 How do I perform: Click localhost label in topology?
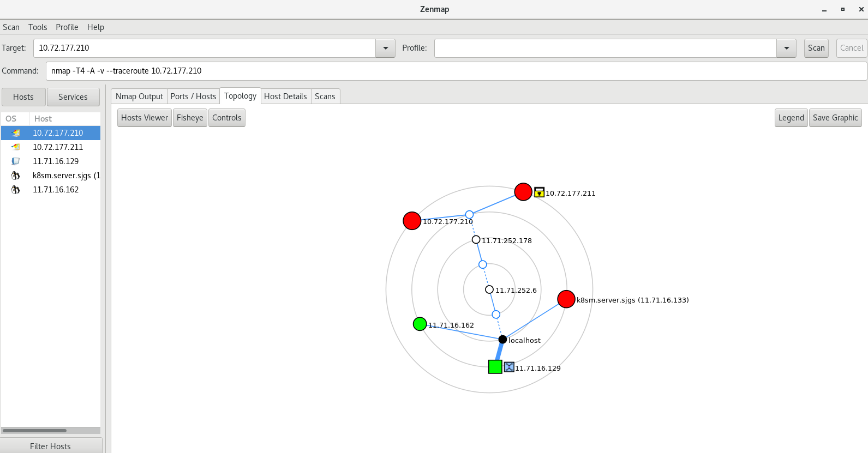pos(525,340)
